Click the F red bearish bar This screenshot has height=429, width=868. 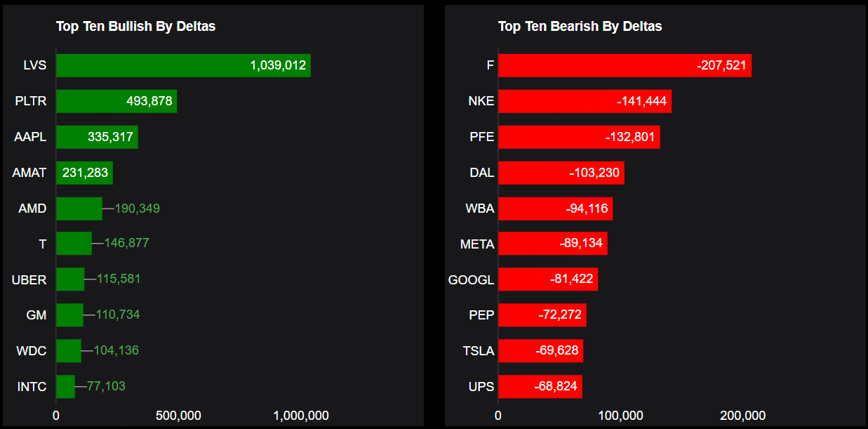point(625,65)
